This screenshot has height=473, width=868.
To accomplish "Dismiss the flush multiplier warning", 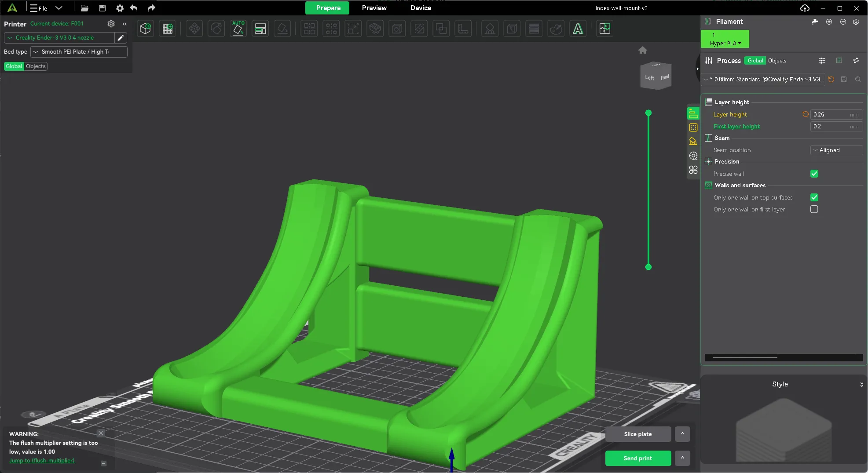I will (x=101, y=433).
